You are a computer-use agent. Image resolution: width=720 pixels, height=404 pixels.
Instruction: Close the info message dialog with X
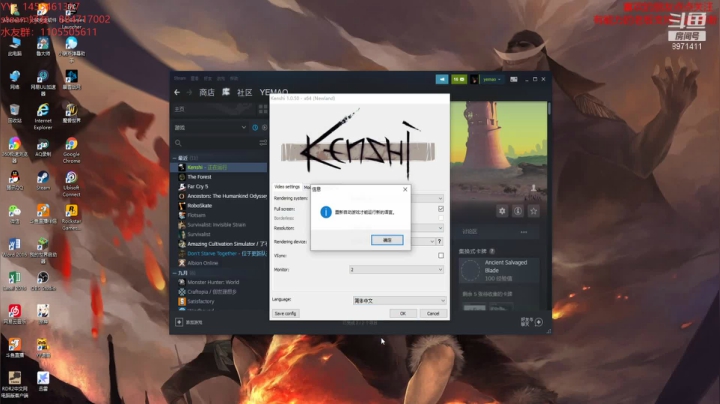(x=405, y=189)
